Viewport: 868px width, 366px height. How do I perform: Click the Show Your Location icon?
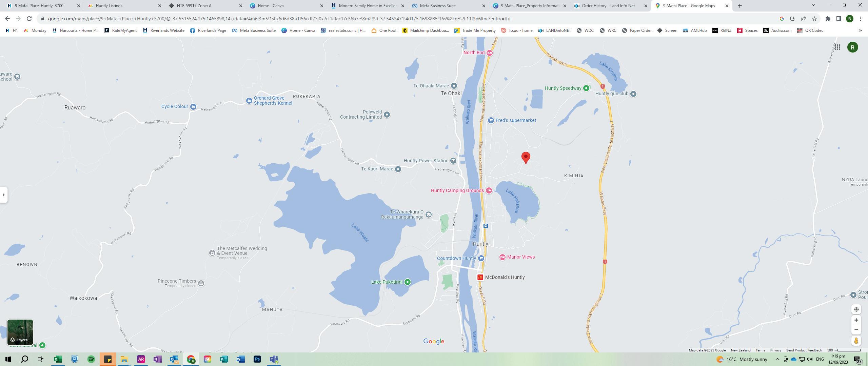pyautogui.click(x=856, y=309)
